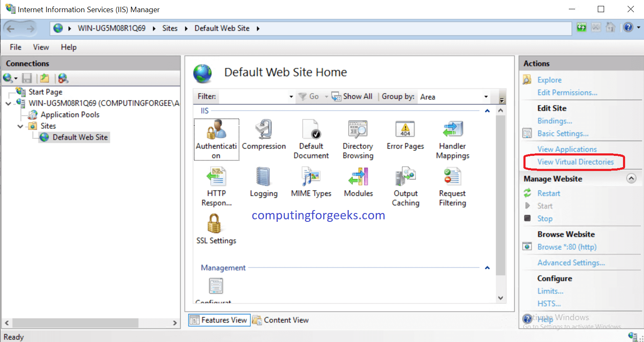The width and height of the screenshot is (644, 342).
Task: Open the Authentication feature icon
Action: click(216, 139)
